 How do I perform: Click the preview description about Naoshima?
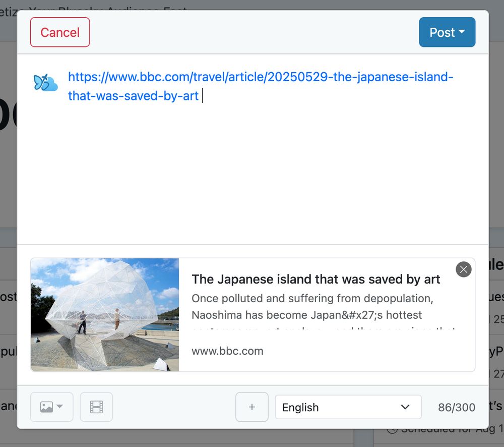324,311
